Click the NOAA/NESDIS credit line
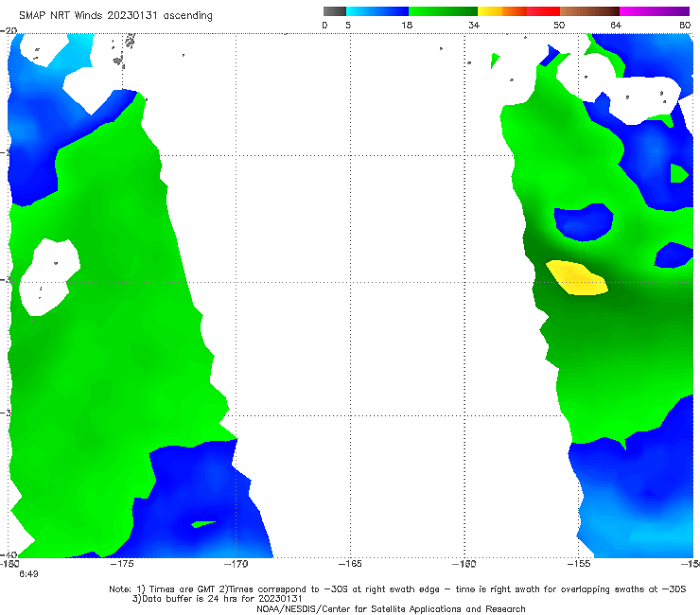This screenshot has height=615, width=700. [x=391, y=608]
